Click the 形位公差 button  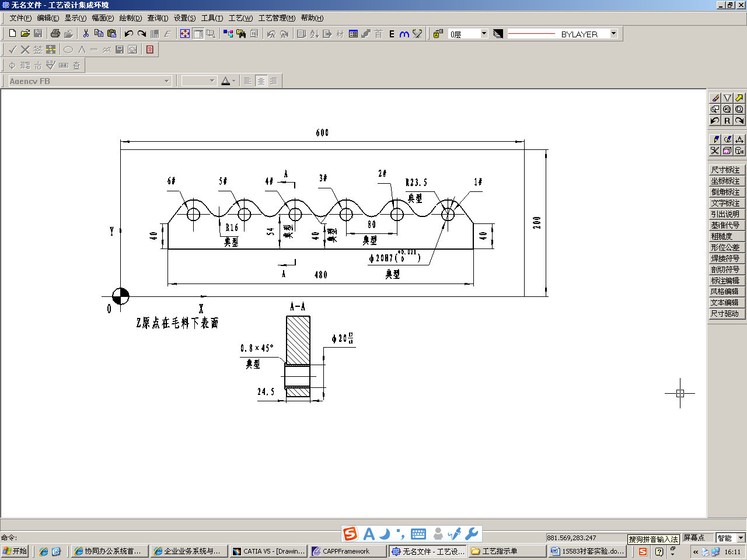[726, 247]
